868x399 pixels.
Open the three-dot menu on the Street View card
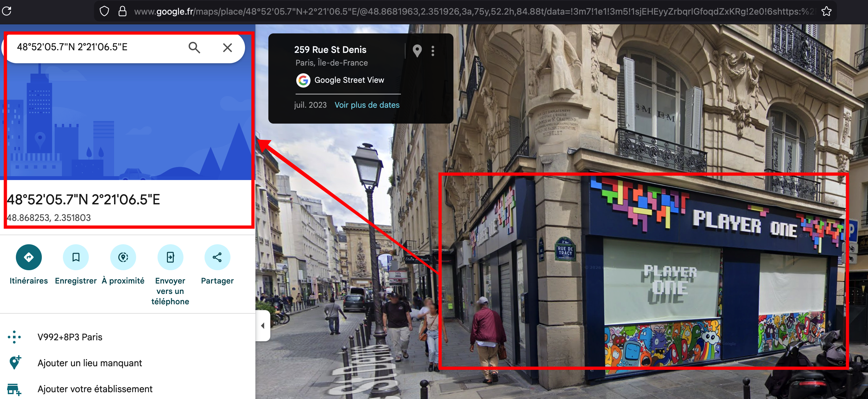[433, 51]
